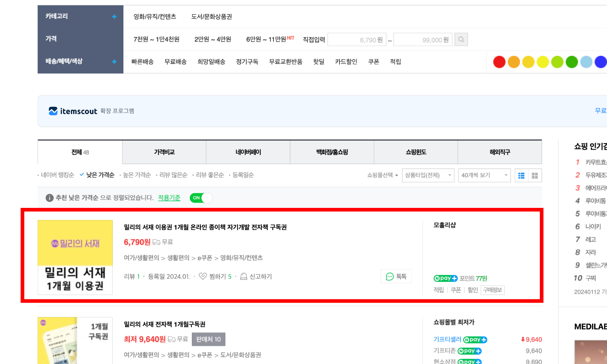Open the 상품타입(전체) dropdown
The width and height of the screenshot is (607, 364).
pos(428,175)
